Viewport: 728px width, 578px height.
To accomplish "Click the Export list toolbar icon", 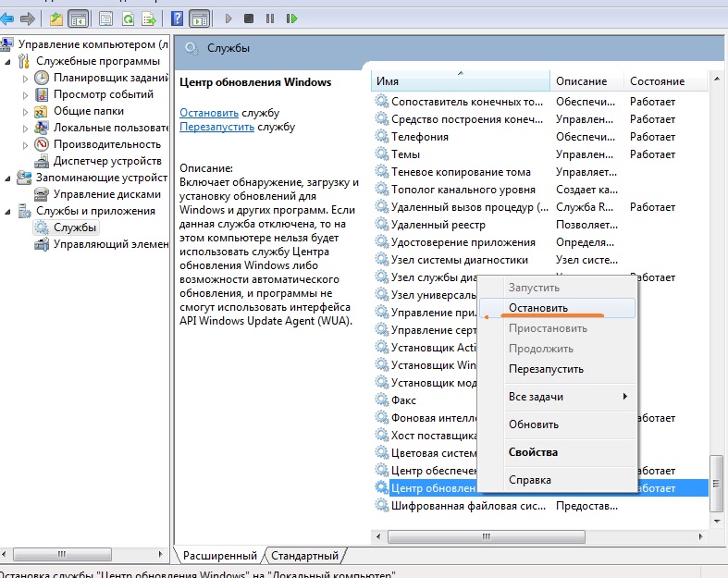I will click(149, 19).
